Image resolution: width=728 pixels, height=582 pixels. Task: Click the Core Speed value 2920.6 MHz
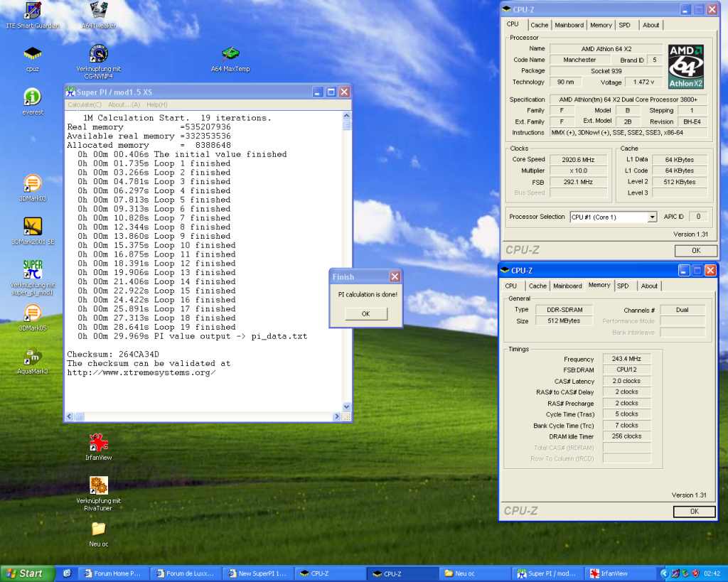(x=578, y=160)
